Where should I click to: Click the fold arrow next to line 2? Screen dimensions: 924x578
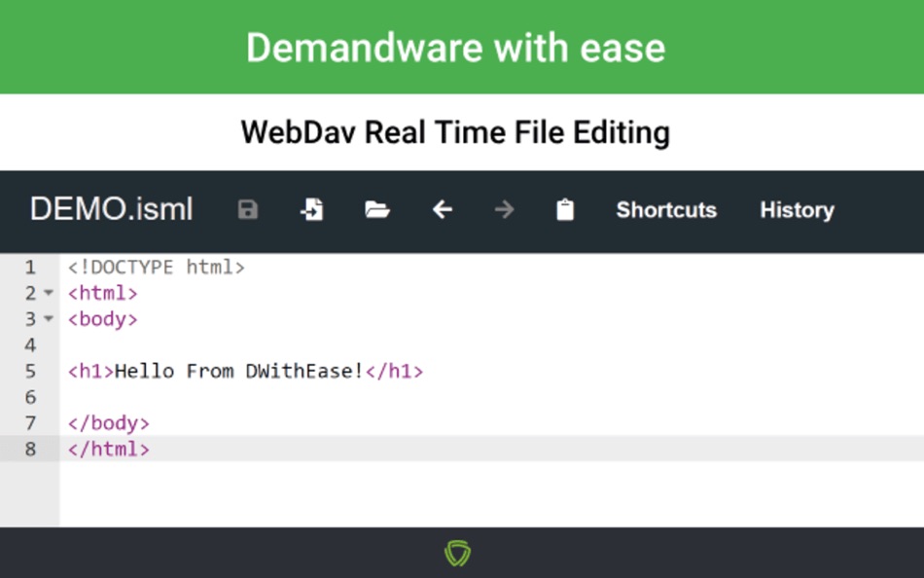tap(48, 293)
